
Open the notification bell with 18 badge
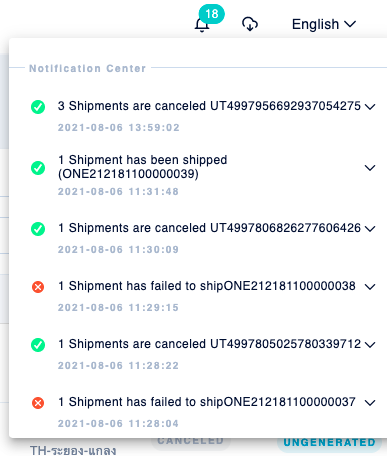click(202, 24)
